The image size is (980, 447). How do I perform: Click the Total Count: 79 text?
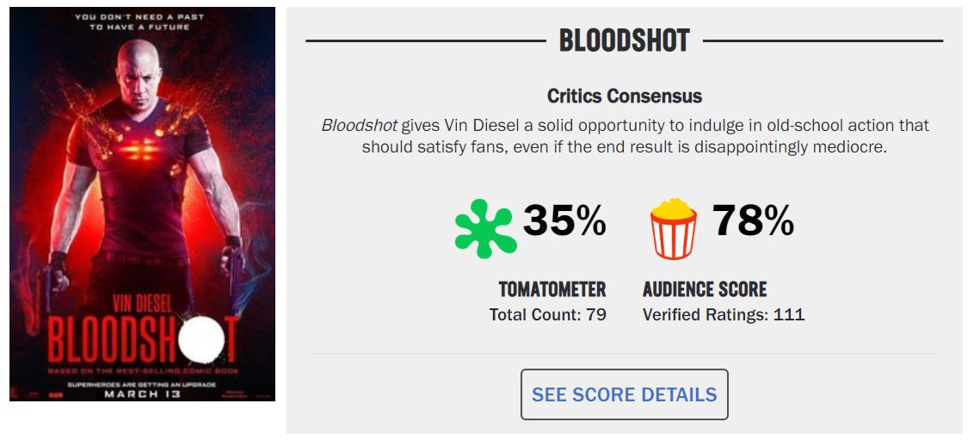point(548,315)
